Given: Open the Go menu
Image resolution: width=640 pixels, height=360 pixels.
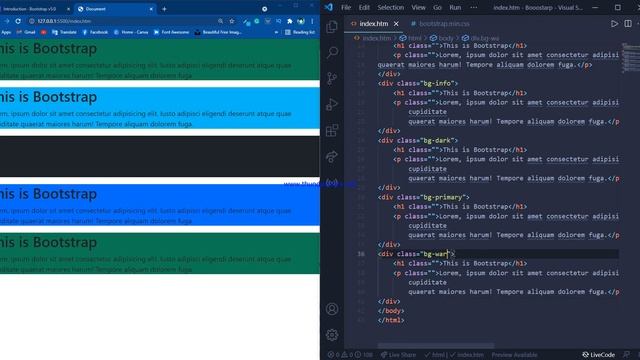Looking at the screenshot, I should click(437, 7).
